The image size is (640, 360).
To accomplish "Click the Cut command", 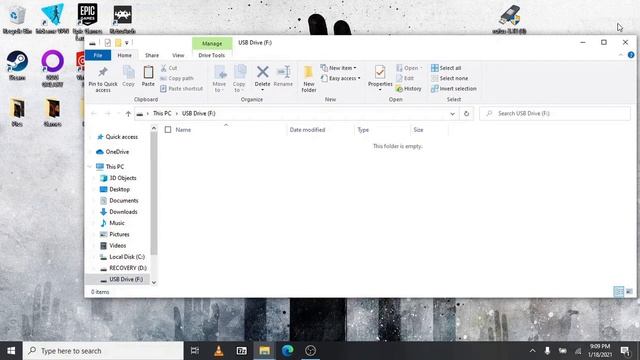I will 169,68.
